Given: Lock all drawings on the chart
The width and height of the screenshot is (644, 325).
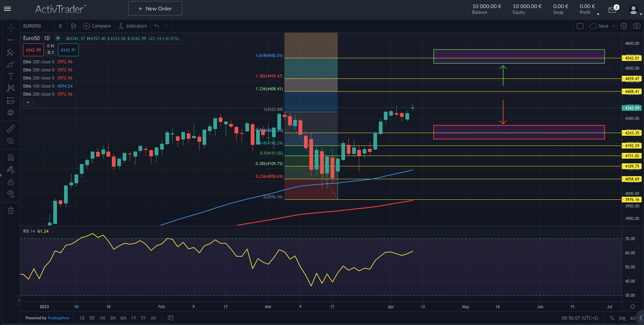Looking at the screenshot, I should tap(10, 182).
